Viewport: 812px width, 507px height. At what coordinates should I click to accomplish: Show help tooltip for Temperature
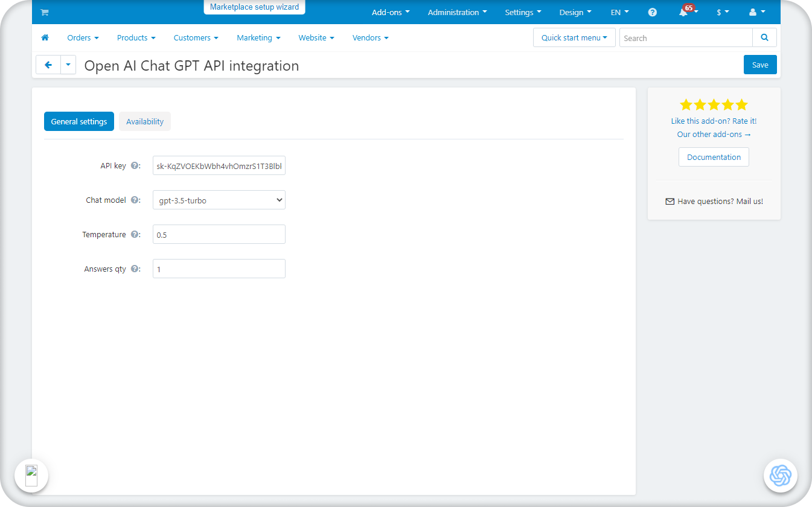tap(135, 235)
